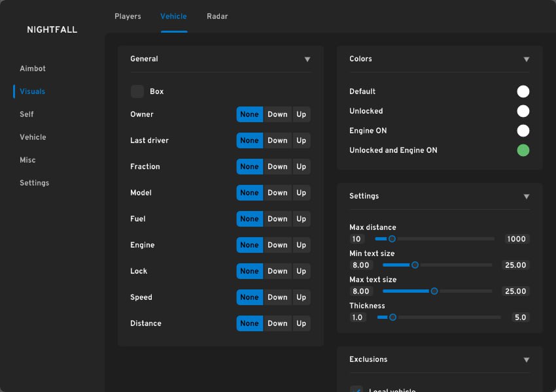This screenshot has height=392, width=556.
Task: Switch to the Players tab
Action: [x=128, y=16]
